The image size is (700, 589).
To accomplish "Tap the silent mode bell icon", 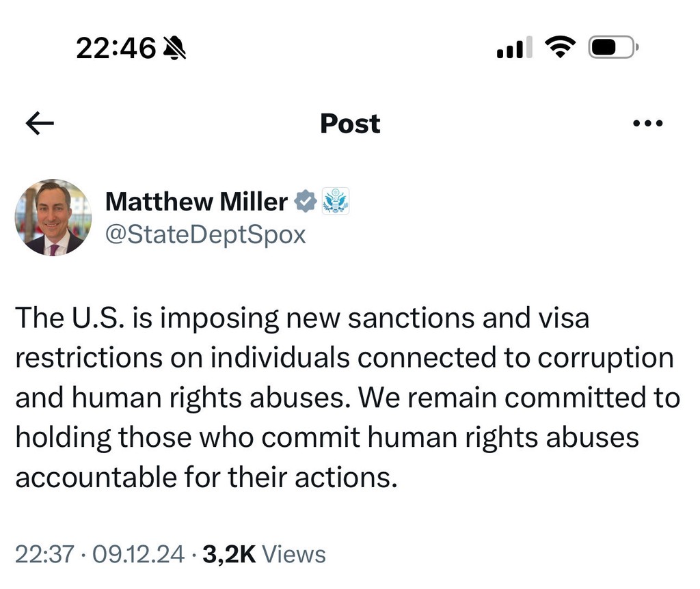I will [x=175, y=48].
